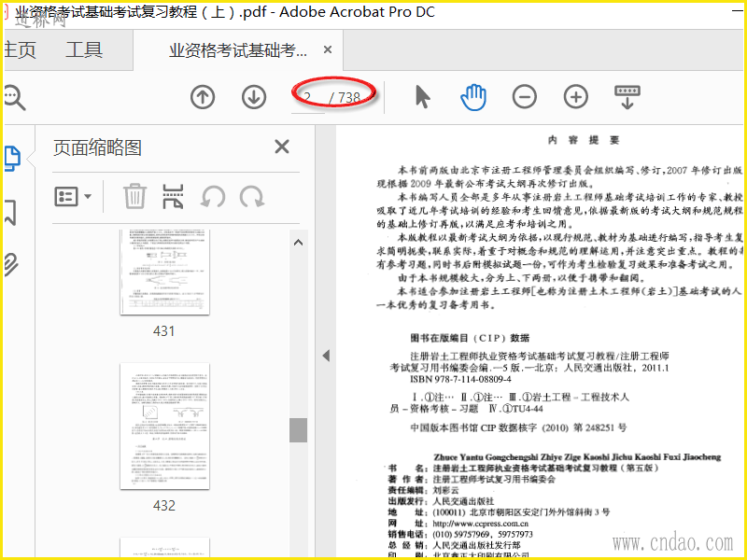Rotate pages counterclockwise

click(x=213, y=196)
